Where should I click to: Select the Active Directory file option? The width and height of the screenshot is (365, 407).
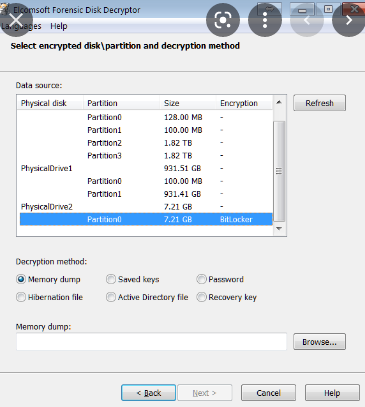click(147, 297)
